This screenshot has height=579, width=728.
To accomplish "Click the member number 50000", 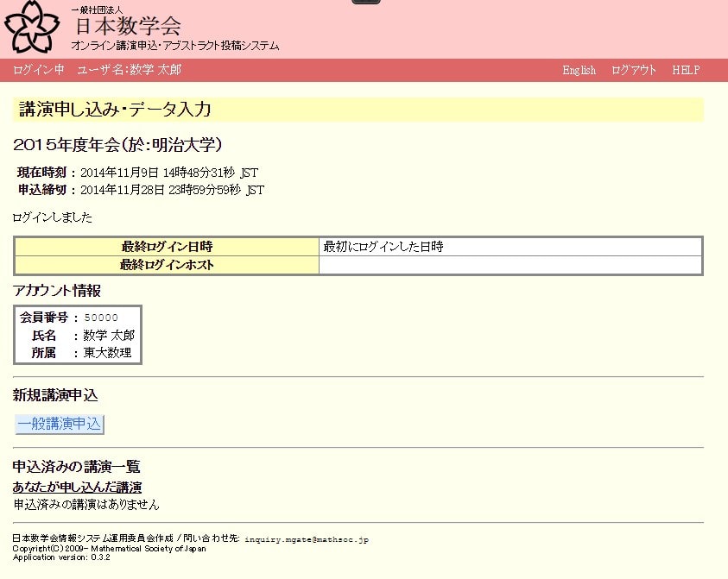I will tap(101, 318).
